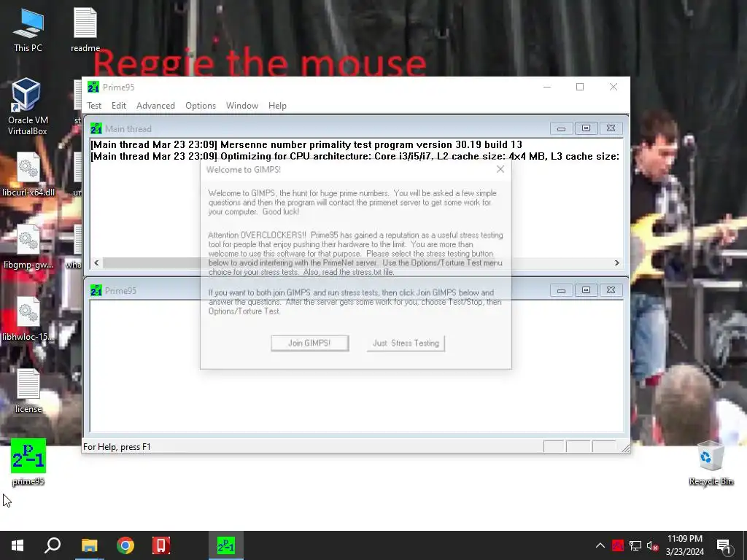Click the Prime95 title bar icon
Image resolution: width=747 pixels, height=560 pixels.
click(x=93, y=87)
